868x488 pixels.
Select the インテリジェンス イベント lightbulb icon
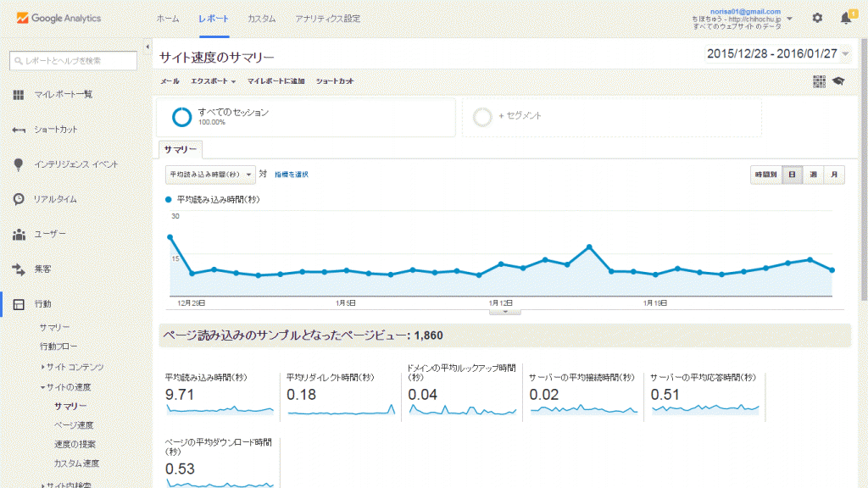19,164
